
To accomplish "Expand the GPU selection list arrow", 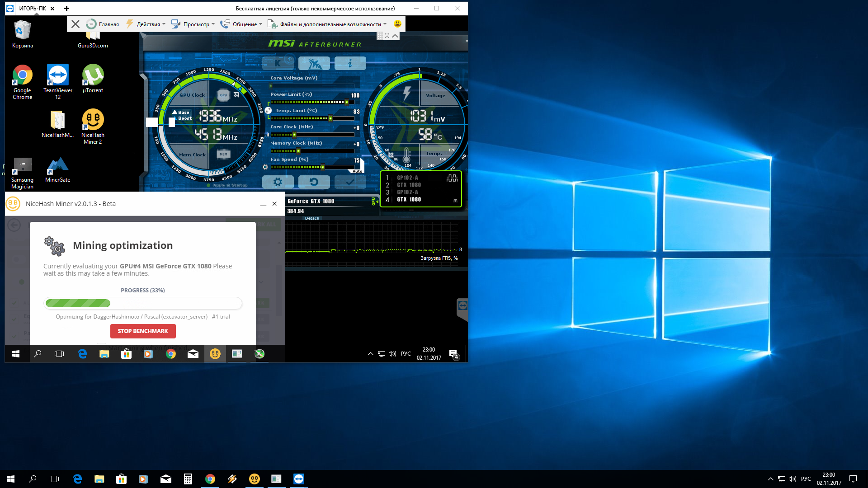I will click(x=455, y=201).
